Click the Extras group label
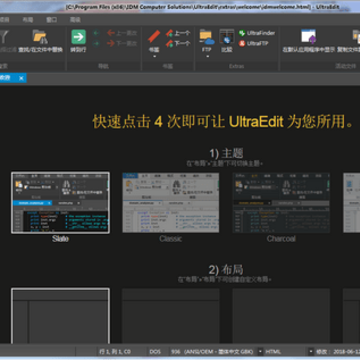The height and width of the screenshot is (360, 360). [x=236, y=66]
